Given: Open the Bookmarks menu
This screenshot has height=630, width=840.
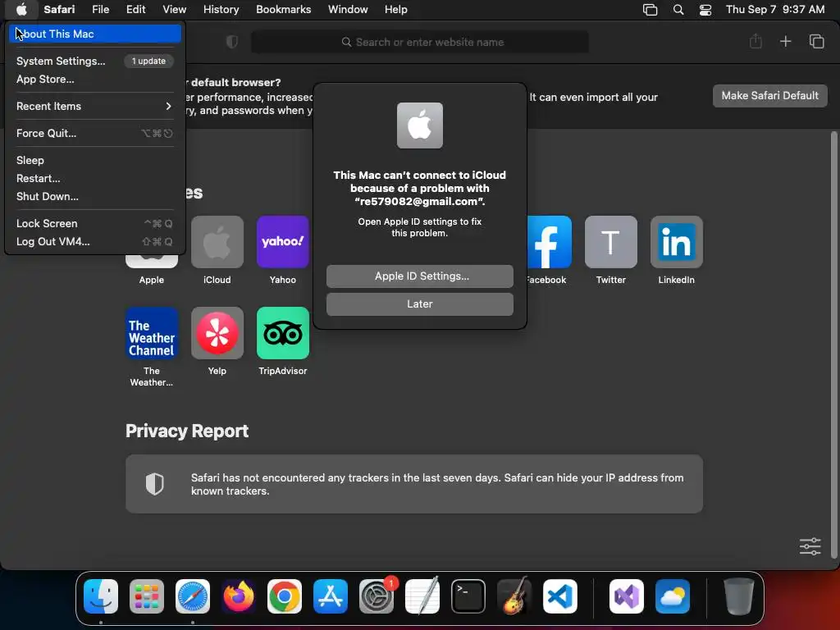Looking at the screenshot, I should click(283, 9).
